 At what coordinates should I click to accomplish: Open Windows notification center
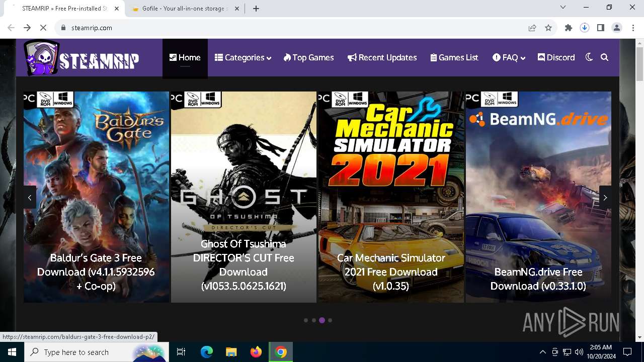coord(627,352)
